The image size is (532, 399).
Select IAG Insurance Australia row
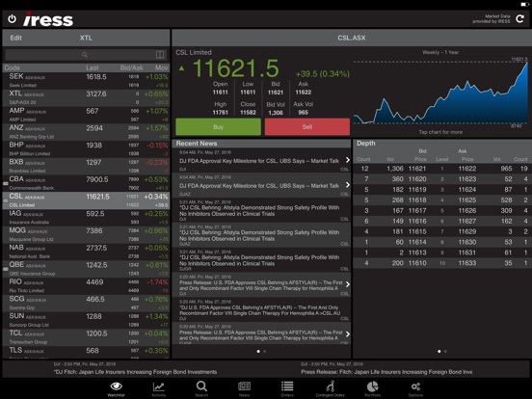click(86, 218)
